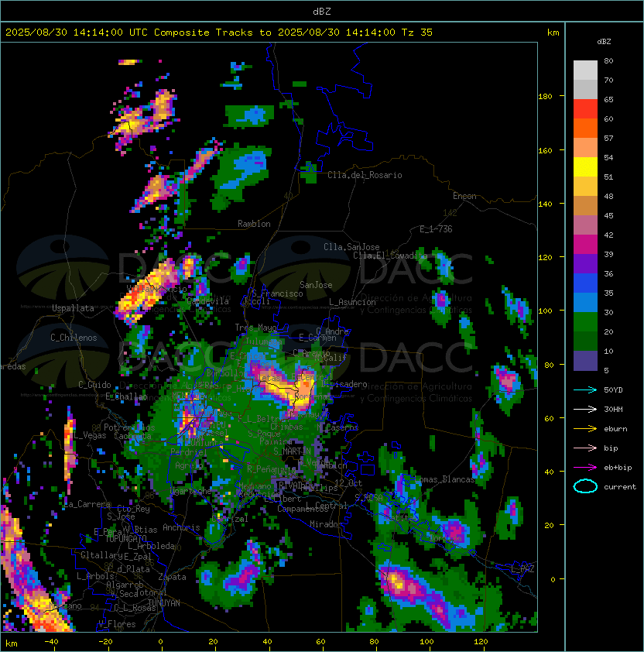644x652 pixels.
Task: Click the 'L_PAZ' place label
Action: tap(522, 569)
